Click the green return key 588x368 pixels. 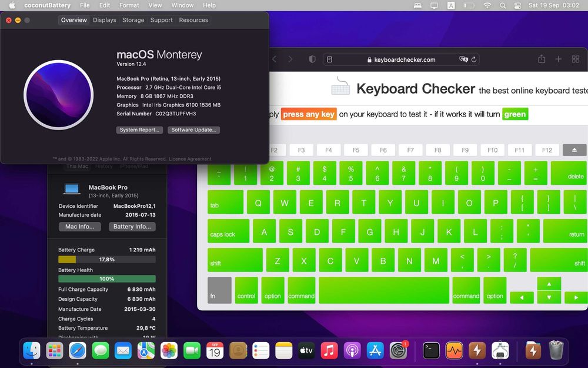566,231
